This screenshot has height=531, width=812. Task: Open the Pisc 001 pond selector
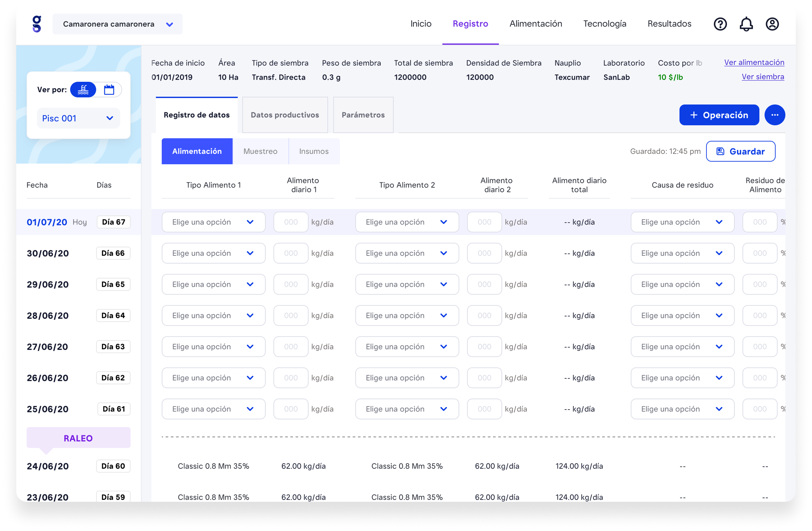[x=78, y=118]
